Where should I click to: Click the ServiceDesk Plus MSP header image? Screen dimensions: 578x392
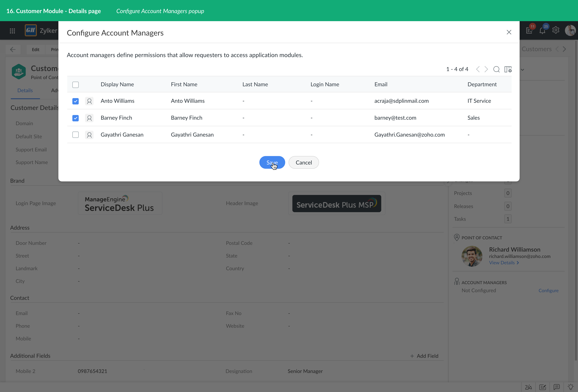[x=336, y=204]
